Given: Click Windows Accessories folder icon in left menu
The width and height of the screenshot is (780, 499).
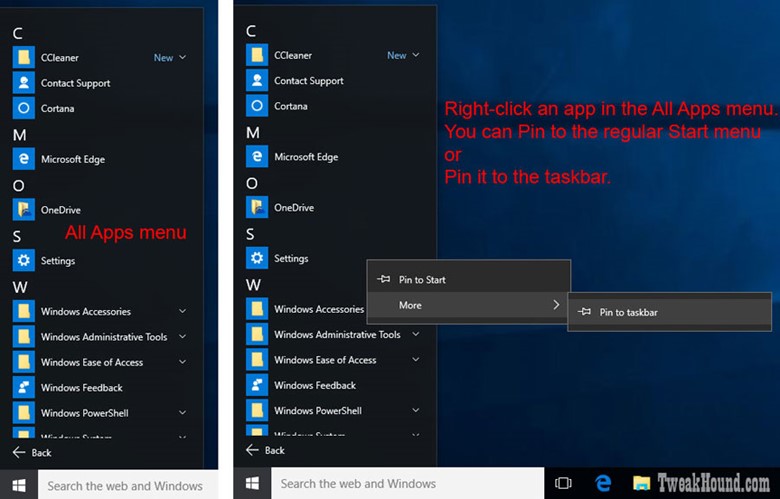Looking at the screenshot, I should coord(24,311).
